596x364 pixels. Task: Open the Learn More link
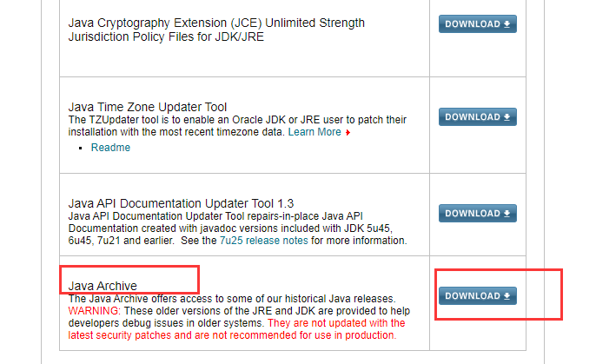point(315,132)
